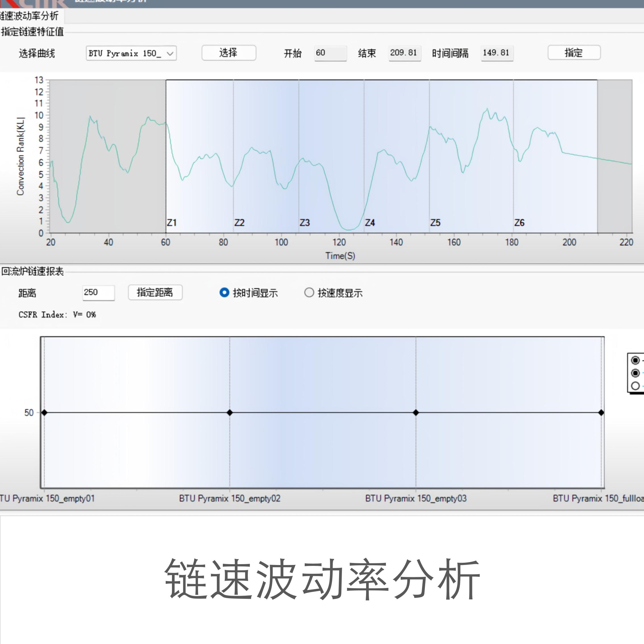Click the diamond point above 150_empty03
This screenshot has height=644, width=644.
416,413
